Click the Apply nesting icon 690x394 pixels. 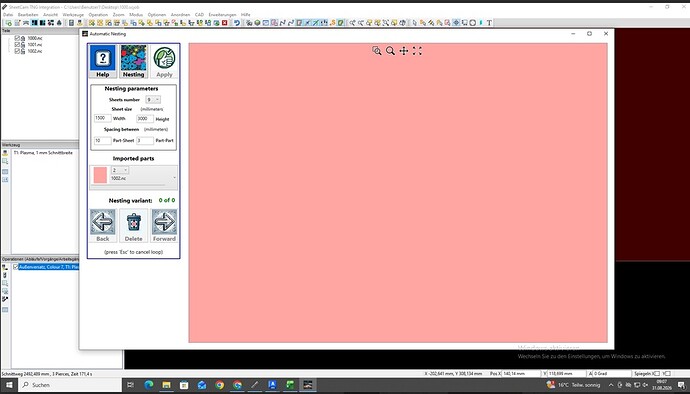pos(164,62)
